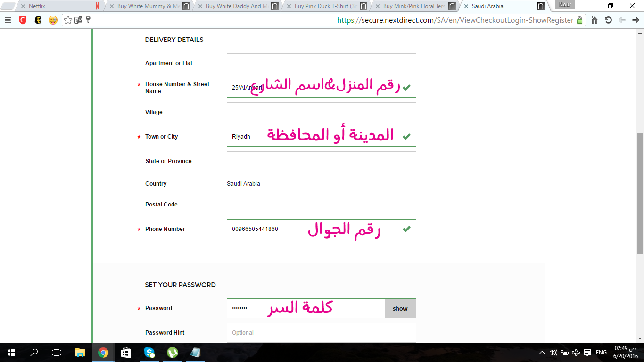Open the emoji extension in the toolbar

point(53,20)
